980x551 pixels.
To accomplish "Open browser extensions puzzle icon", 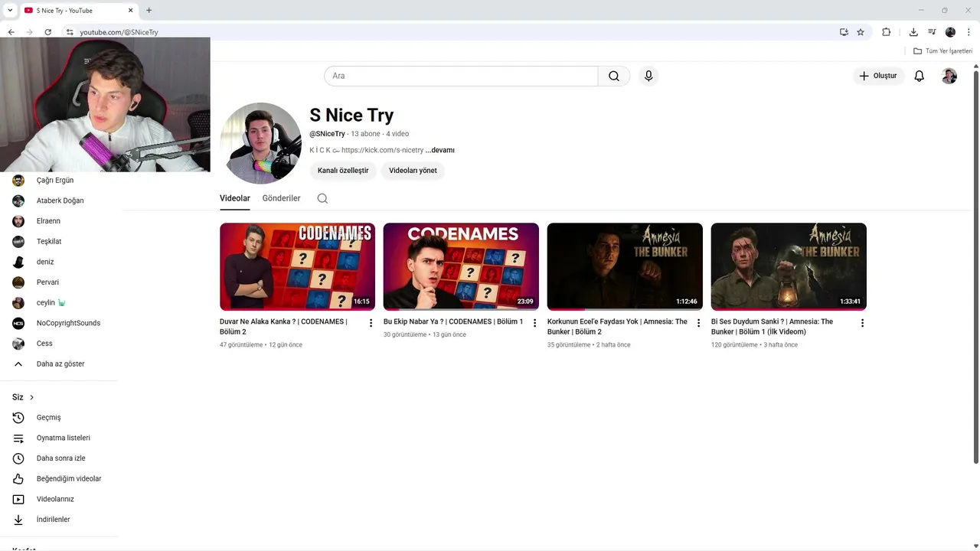I will [887, 32].
